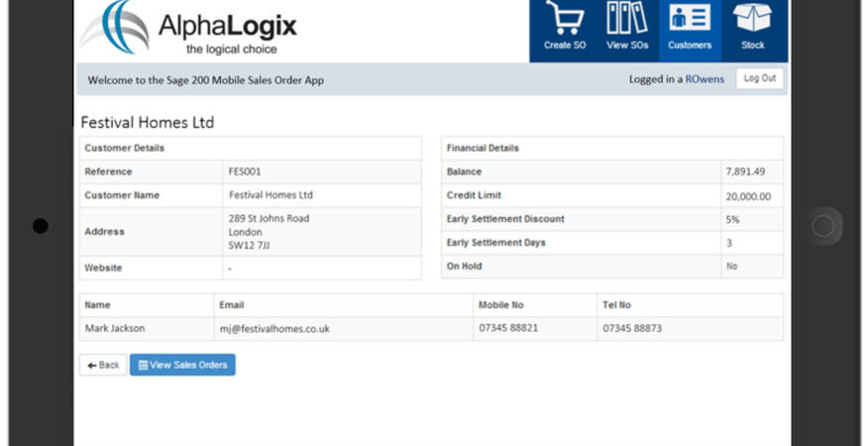The width and height of the screenshot is (868, 446).
Task: Select the Festival Homes Ltd page heading
Action: (148, 123)
